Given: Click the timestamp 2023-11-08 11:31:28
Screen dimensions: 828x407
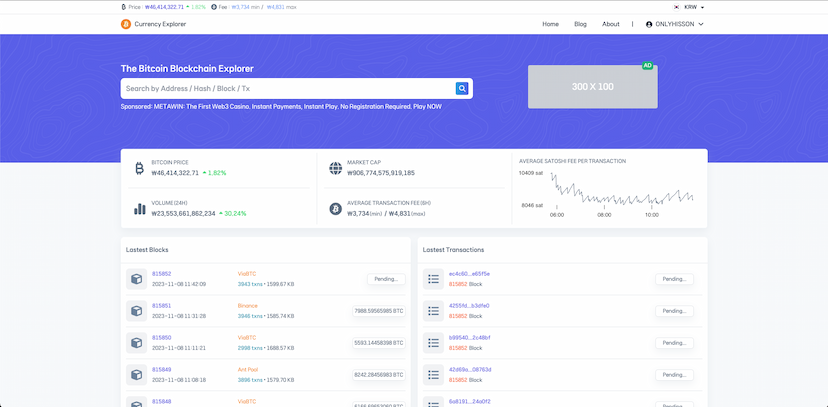Looking at the screenshot, I should 178,316.
